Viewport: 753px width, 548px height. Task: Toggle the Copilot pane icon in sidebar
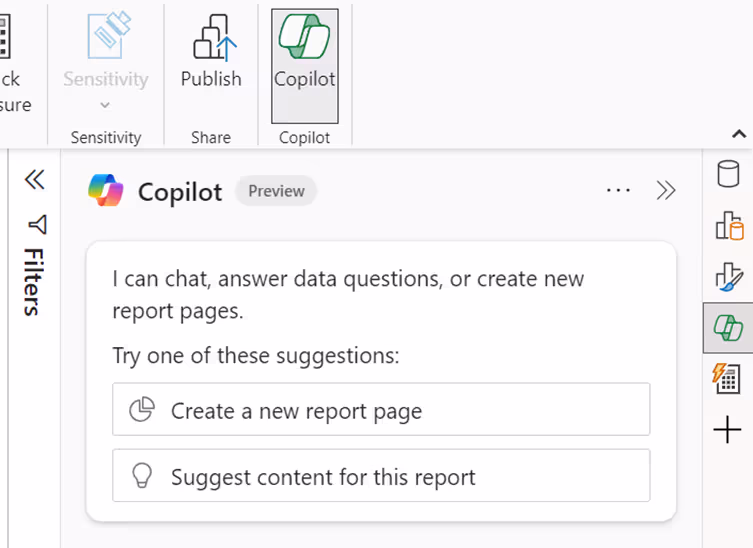coord(728,328)
